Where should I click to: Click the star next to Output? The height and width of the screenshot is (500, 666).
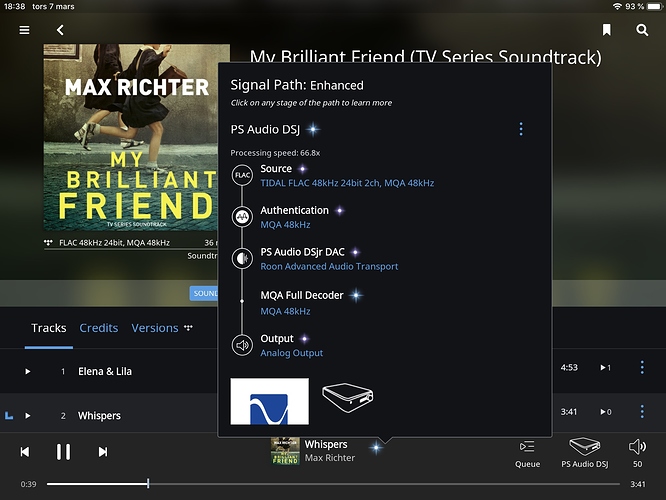pyautogui.click(x=304, y=339)
